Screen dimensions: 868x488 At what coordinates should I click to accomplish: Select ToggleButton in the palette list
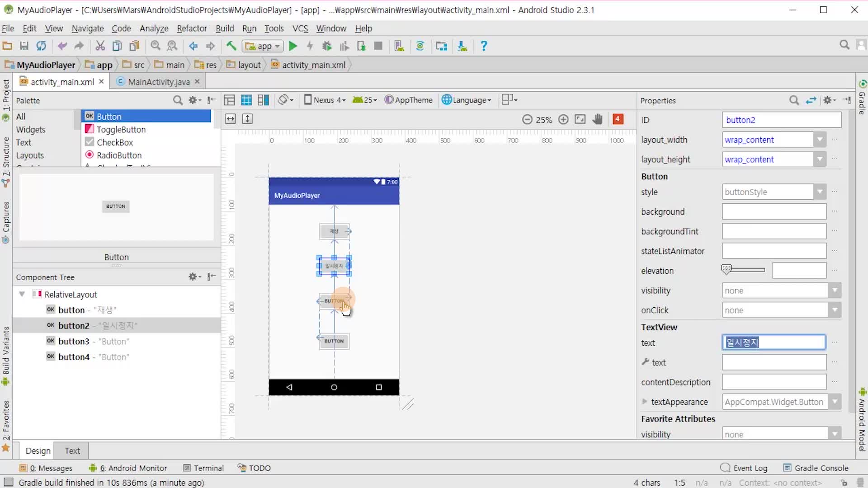tap(121, 130)
